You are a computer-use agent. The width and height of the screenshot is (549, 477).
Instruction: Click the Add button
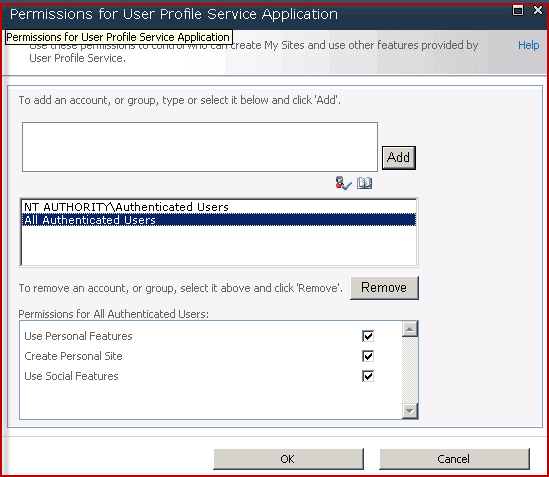(x=399, y=158)
